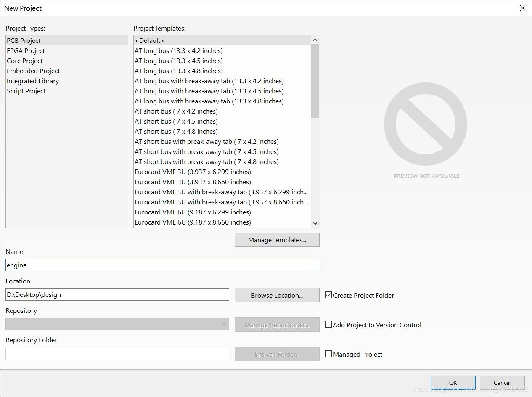Click Manage Templates button
This screenshot has width=532, height=397.
pyautogui.click(x=277, y=240)
